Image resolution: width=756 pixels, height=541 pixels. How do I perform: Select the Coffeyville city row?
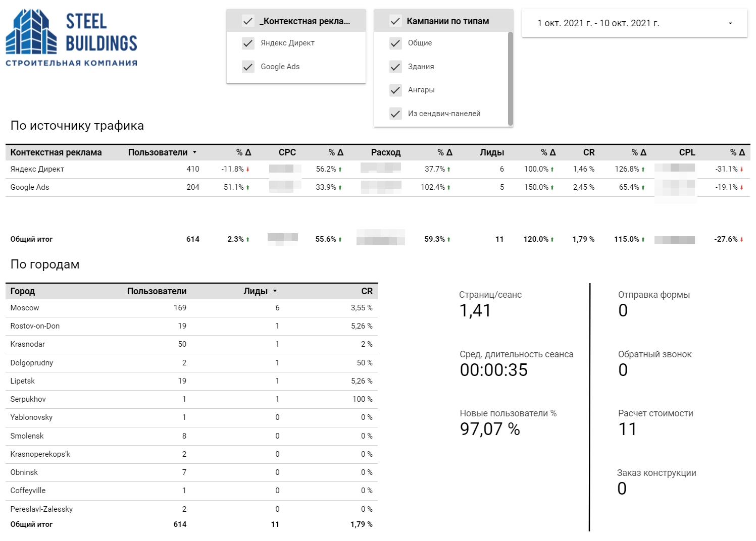coord(192,491)
